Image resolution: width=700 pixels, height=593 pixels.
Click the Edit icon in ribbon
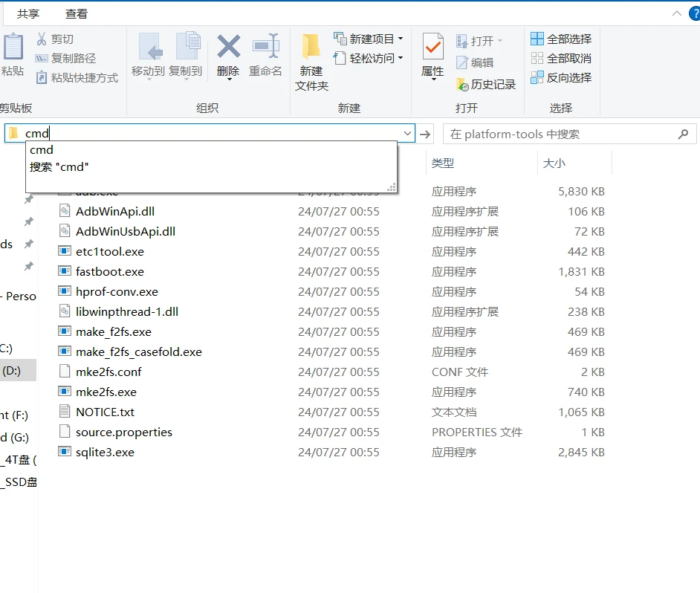(x=462, y=62)
